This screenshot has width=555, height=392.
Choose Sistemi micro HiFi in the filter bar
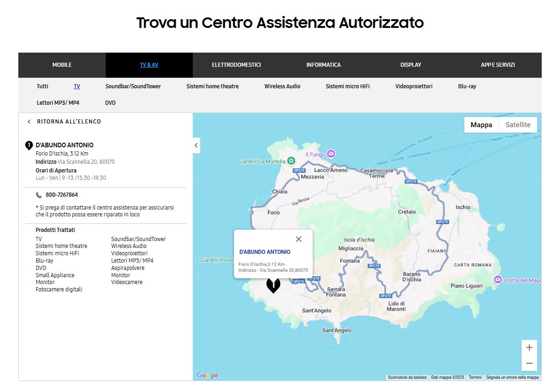pos(348,86)
